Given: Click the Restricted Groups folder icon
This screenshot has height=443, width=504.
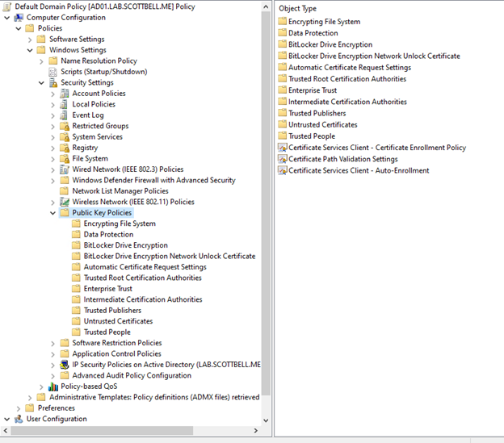Looking at the screenshot, I should pyautogui.click(x=65, y=126).
